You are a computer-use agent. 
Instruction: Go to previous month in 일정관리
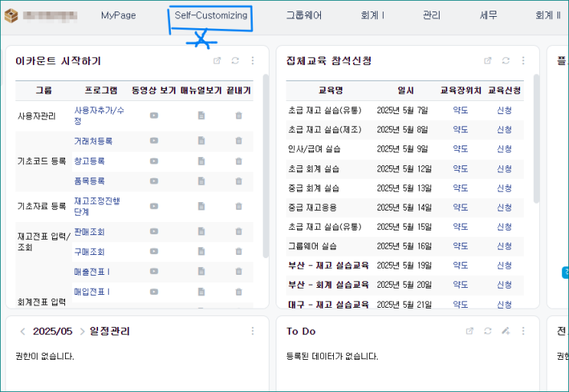[22, 332]
